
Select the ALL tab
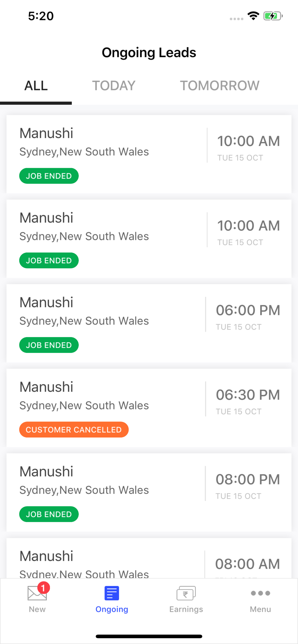pyautogui.click(x=36, y=86)
